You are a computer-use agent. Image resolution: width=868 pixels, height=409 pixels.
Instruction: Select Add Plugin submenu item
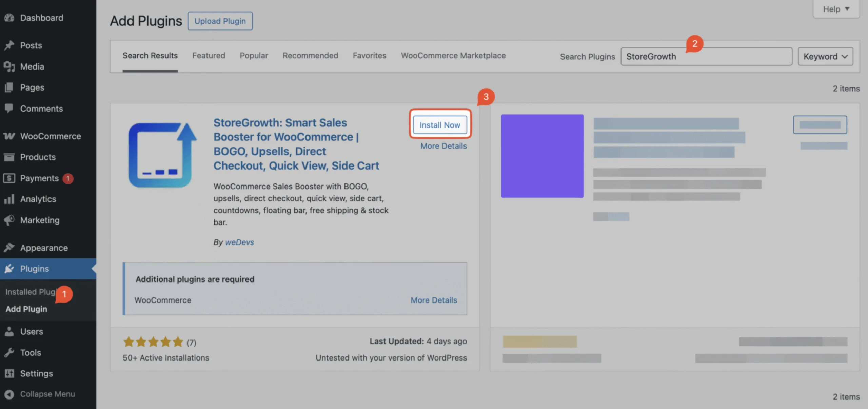point(26,309)
